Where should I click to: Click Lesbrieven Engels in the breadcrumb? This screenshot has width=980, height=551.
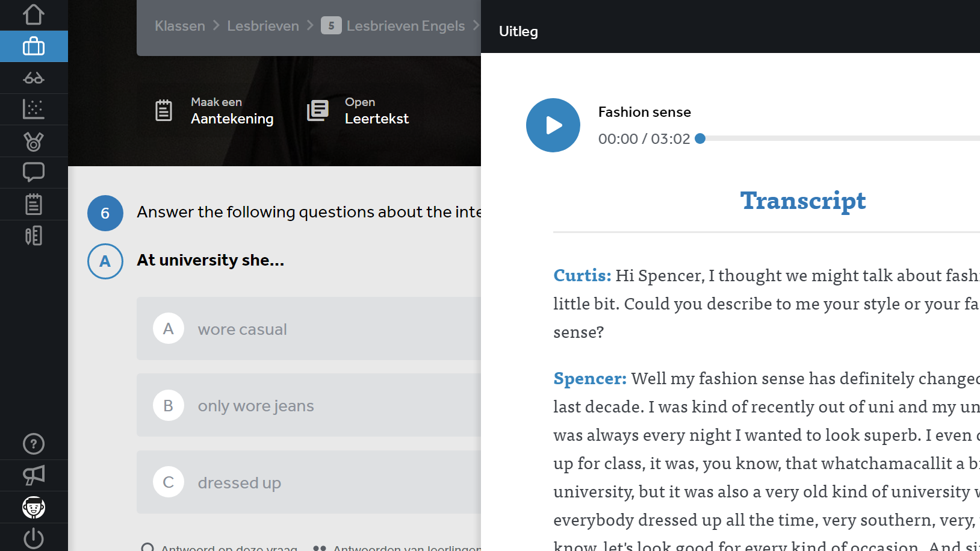406,26
